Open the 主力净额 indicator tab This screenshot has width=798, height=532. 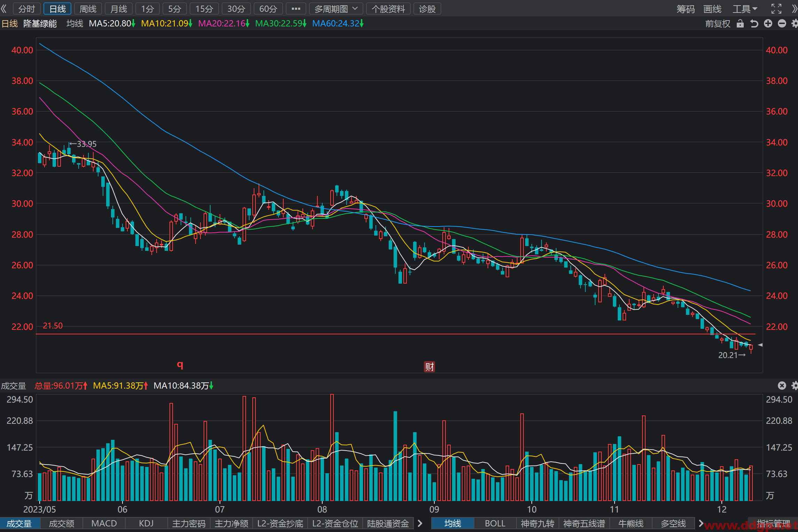point(231,523)
